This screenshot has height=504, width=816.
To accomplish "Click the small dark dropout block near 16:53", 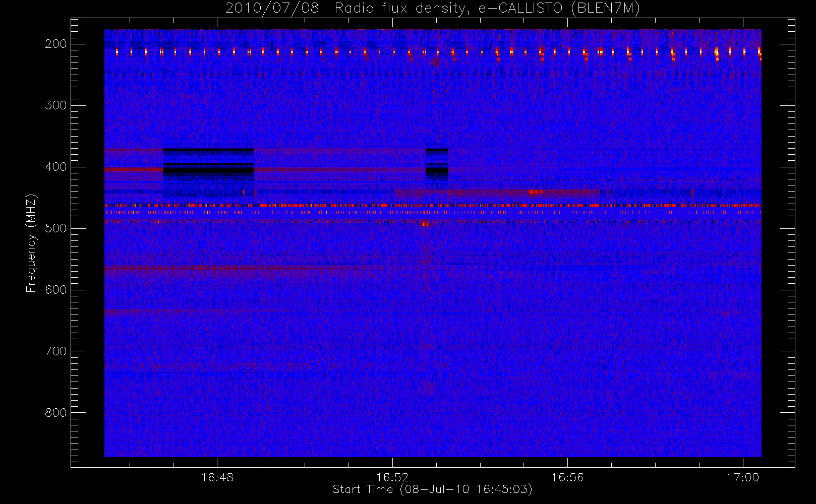I will (437, 164).
